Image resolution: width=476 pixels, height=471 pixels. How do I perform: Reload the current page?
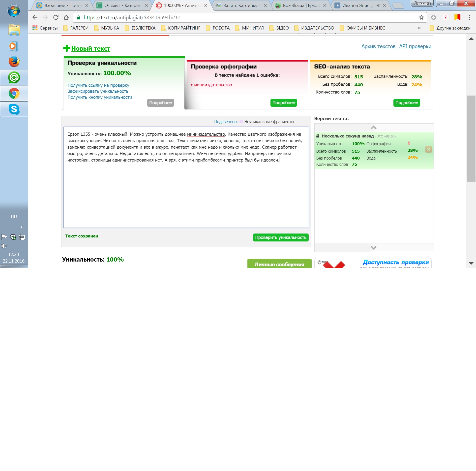coord(56,17)
